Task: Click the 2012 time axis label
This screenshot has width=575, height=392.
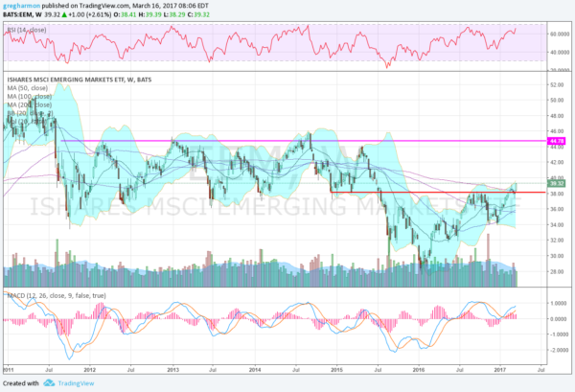Action: pos(89,370)
